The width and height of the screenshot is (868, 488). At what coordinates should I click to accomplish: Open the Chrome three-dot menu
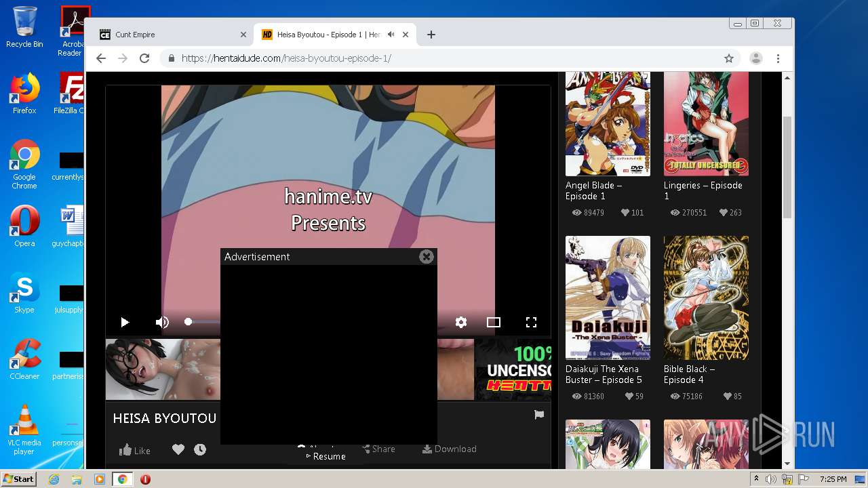(778, 58)
